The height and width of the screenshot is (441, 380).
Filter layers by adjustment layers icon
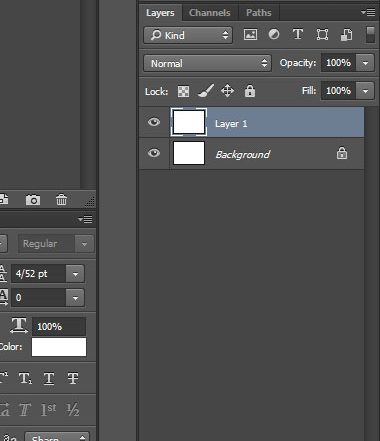pyautogui.click(x=274, y=34)
